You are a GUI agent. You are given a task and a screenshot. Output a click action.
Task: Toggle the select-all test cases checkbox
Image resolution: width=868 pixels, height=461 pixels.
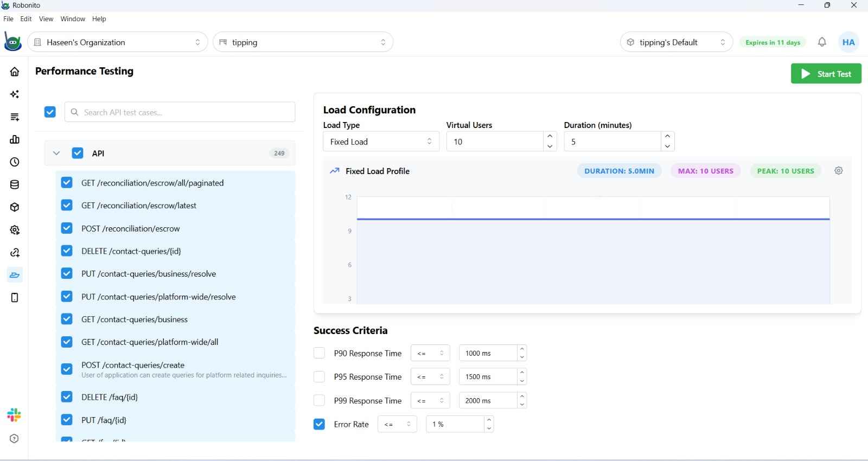[x=50, y=112]
